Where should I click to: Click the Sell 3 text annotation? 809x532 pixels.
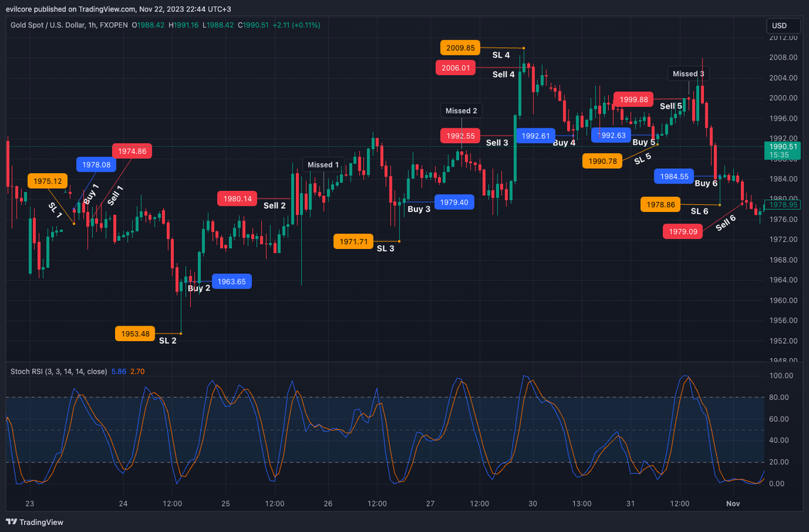(x=497, y=143)
